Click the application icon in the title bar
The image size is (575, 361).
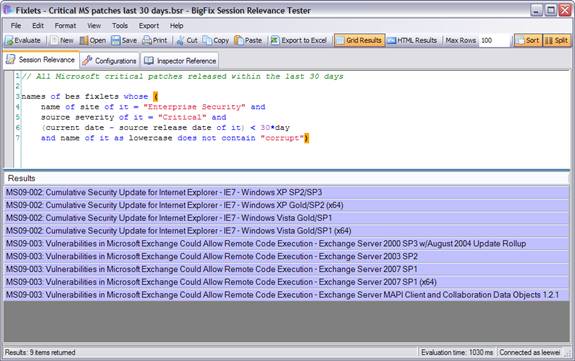(8, 10)
